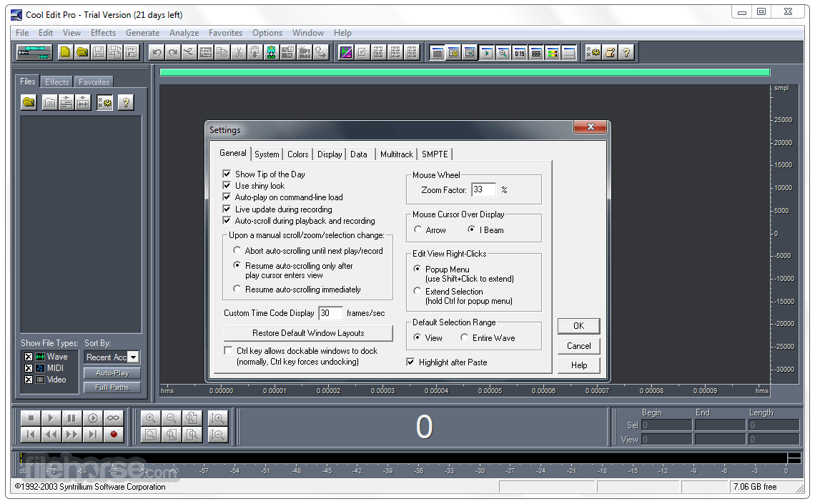Image resolution: width=815 pixels, height=504 pixels.
Task: Show the level meters toolbar icon
Action: coord(553,53)
